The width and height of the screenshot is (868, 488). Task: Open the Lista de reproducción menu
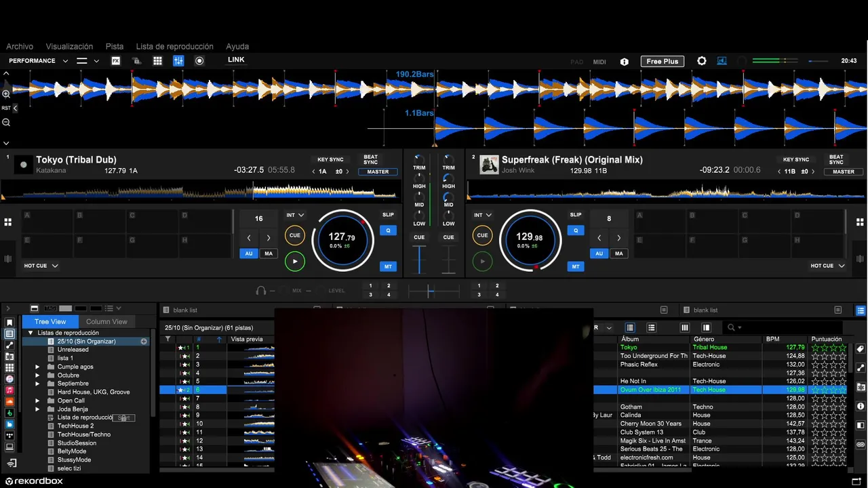174,47
